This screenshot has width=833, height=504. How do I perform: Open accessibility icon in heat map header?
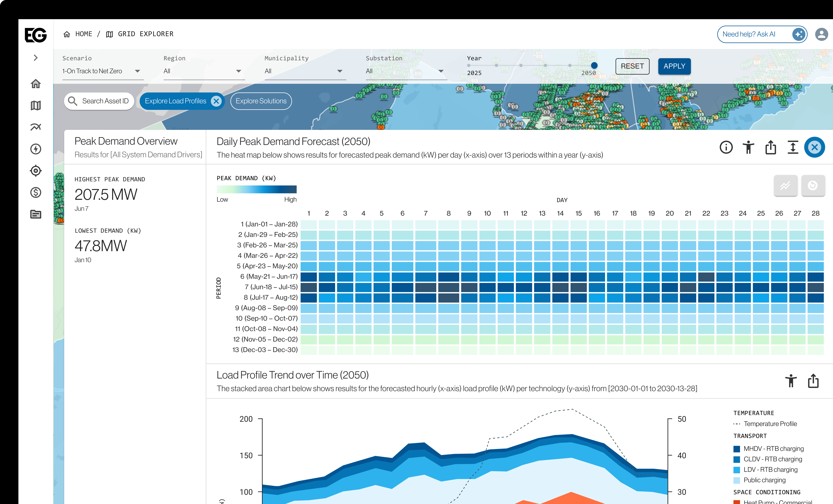[748, 147]
